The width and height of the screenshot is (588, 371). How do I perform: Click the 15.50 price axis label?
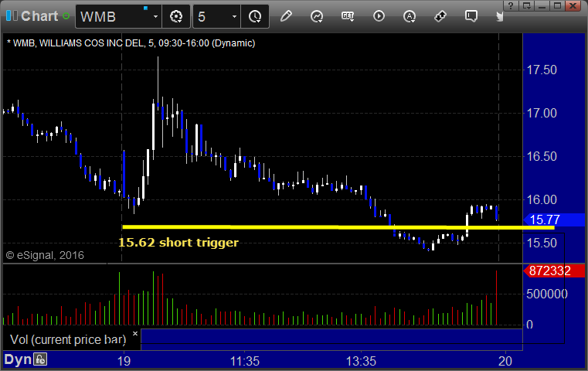click(x=542, y=243)
